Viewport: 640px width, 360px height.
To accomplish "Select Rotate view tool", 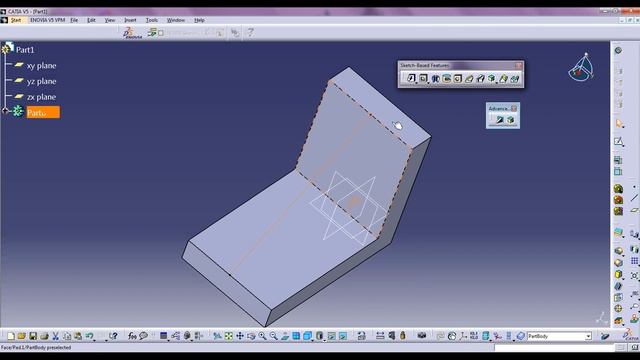I will pos(251,336).
